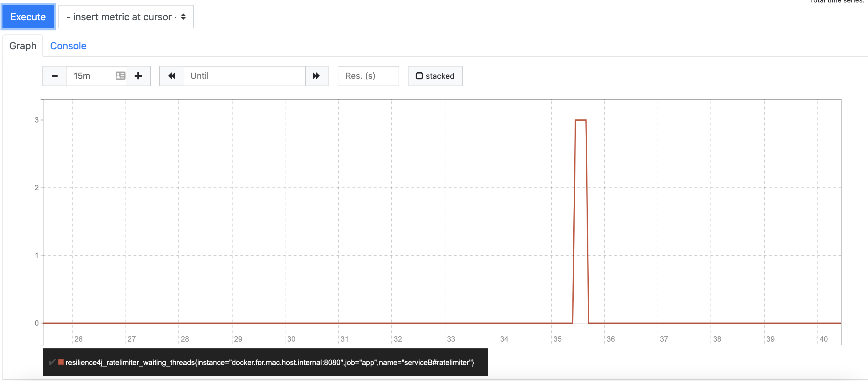
Task: Click the y-axis label 1
Action: [36, 255]
